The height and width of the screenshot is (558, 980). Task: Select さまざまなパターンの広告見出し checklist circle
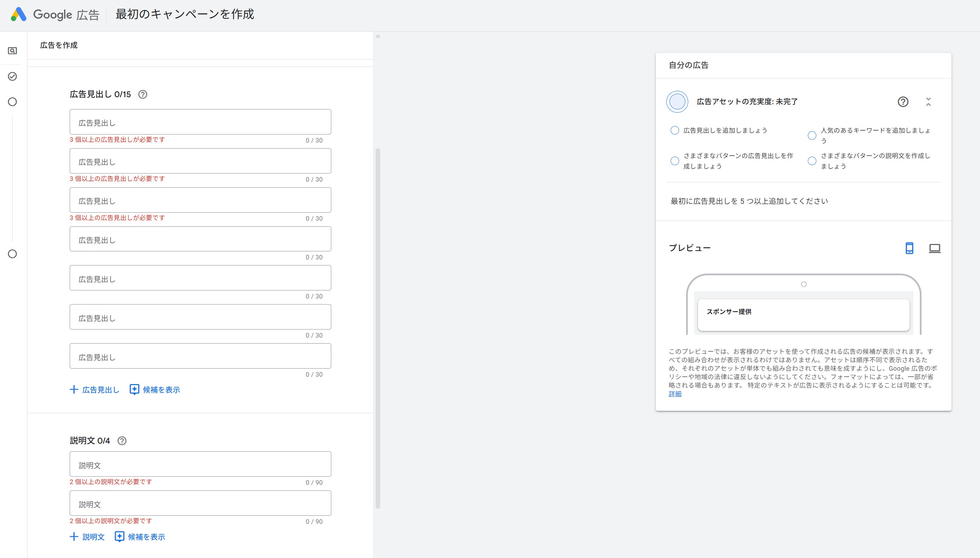pyautogui.click(x=675, y=161)
